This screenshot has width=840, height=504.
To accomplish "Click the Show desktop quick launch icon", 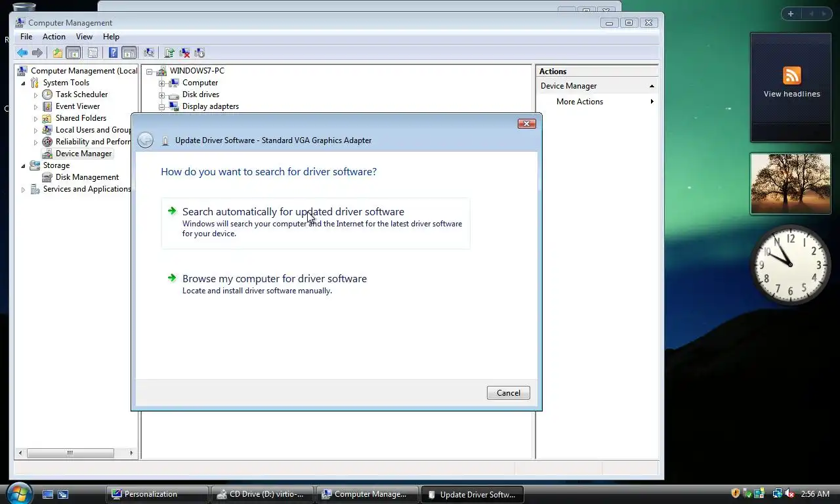I will 48,494.
